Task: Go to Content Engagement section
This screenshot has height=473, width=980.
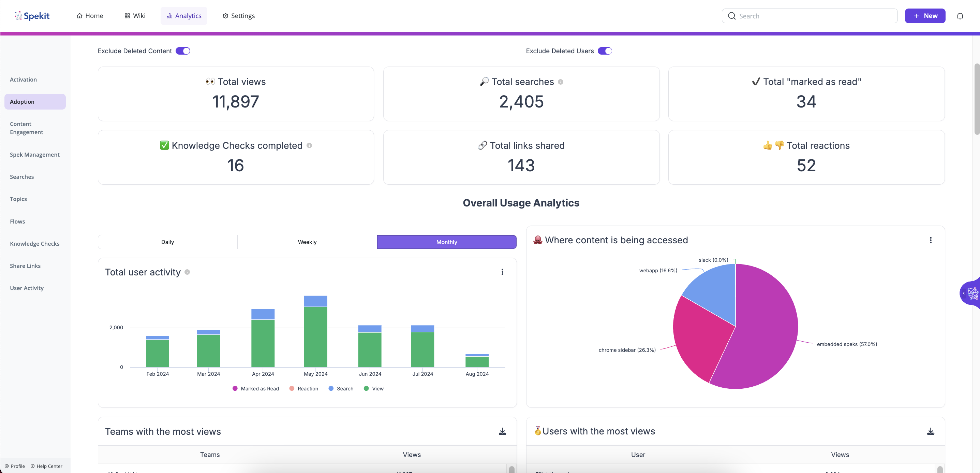Action: pos(35,128)
